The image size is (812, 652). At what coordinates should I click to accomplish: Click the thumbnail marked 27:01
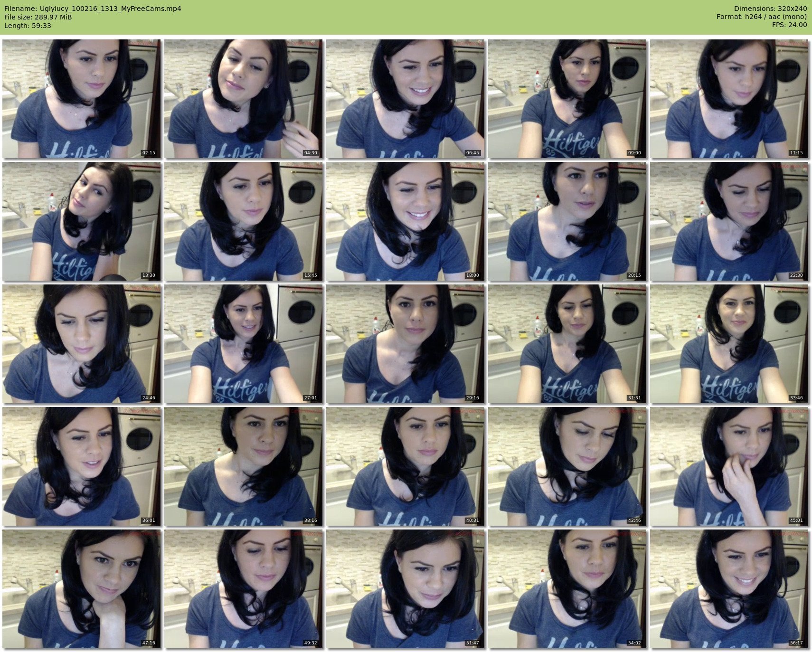coord(243,344)
